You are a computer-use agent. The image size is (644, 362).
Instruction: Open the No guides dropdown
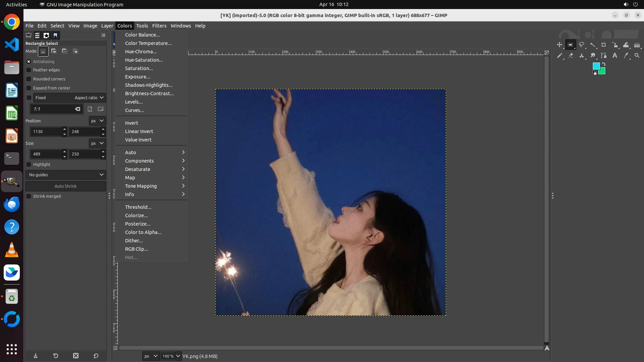[x=66, y=175]
